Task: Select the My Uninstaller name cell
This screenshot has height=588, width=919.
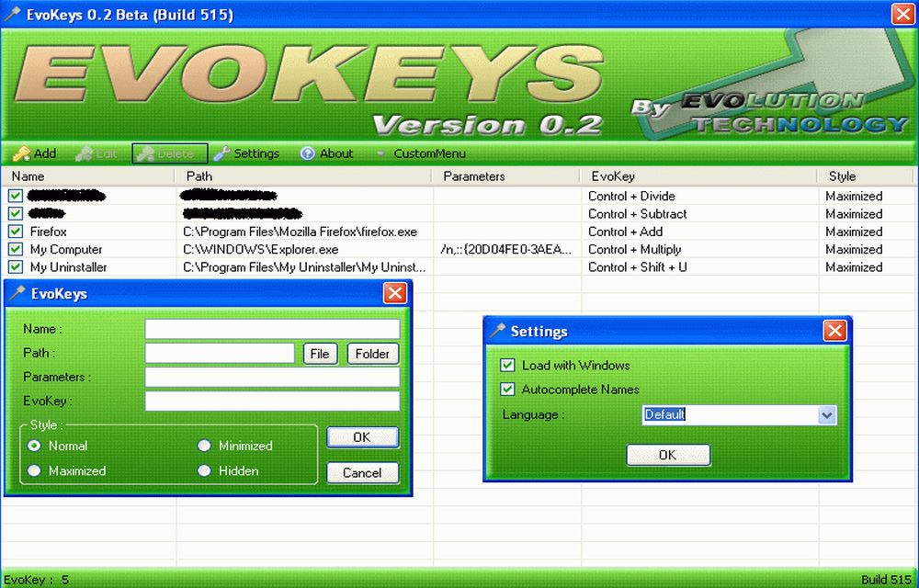Action: (69, 267)
